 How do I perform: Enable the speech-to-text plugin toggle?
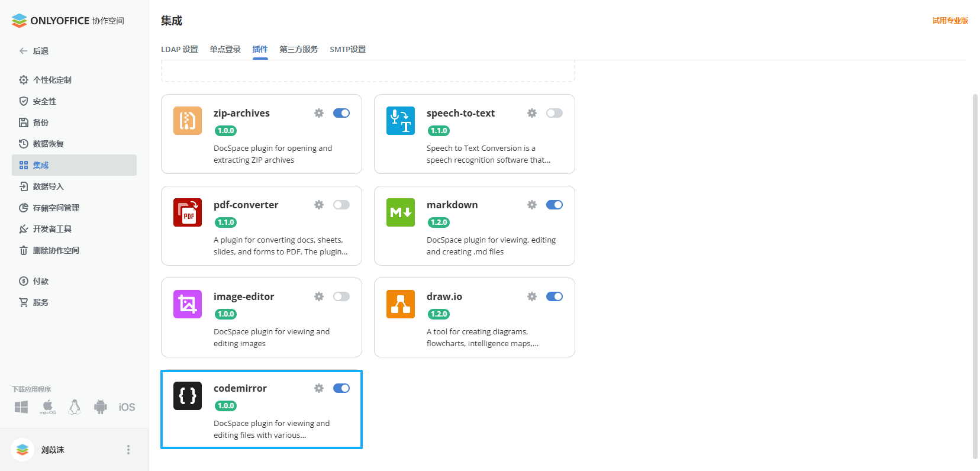(x=555, y=113)
